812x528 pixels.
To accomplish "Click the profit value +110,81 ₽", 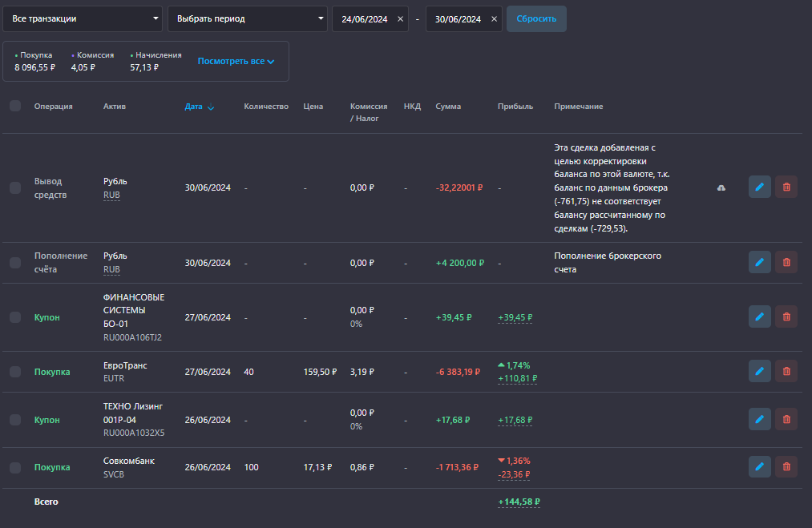I will coord(517,378).
